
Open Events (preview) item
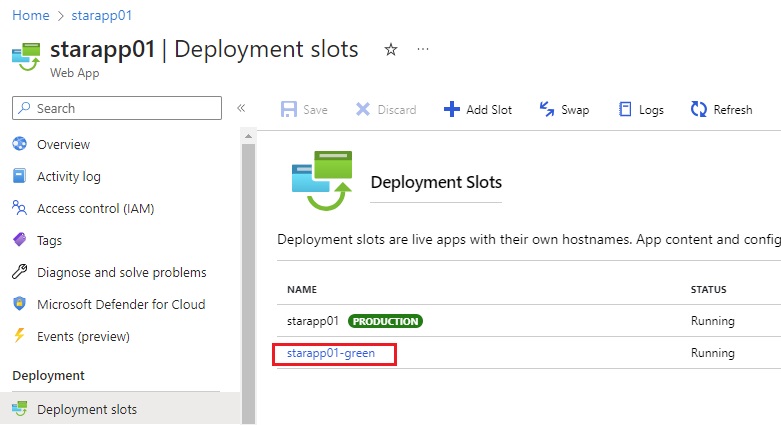83,337
